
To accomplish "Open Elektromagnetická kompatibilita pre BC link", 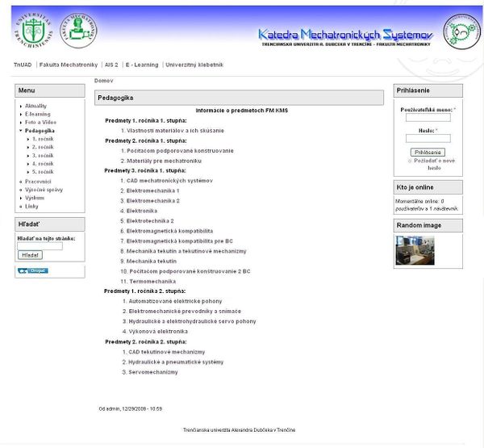I will tap(180, 241).
